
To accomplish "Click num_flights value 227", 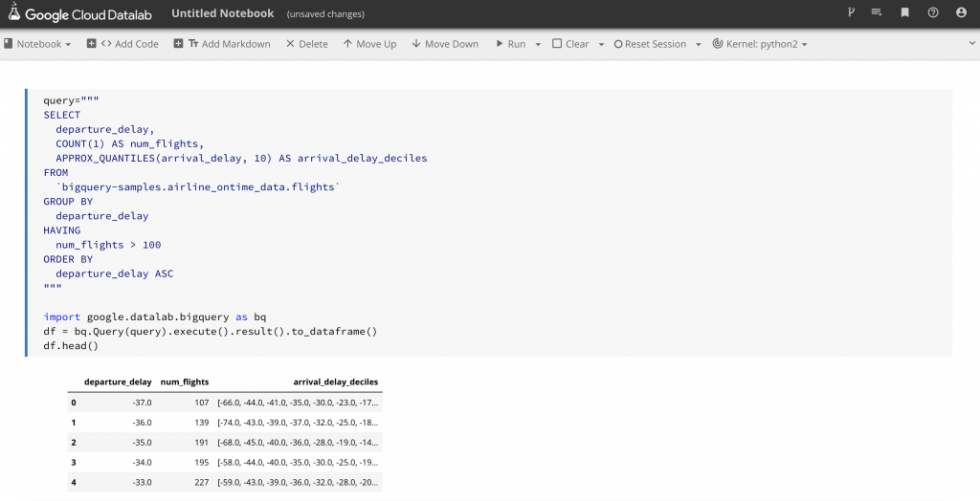I will [201, 482].
